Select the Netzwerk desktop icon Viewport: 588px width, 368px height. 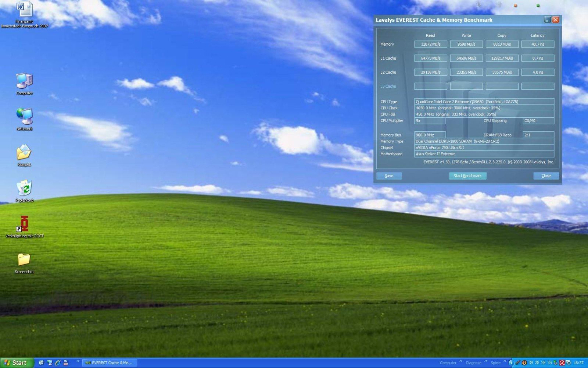[x=24, y=120]
